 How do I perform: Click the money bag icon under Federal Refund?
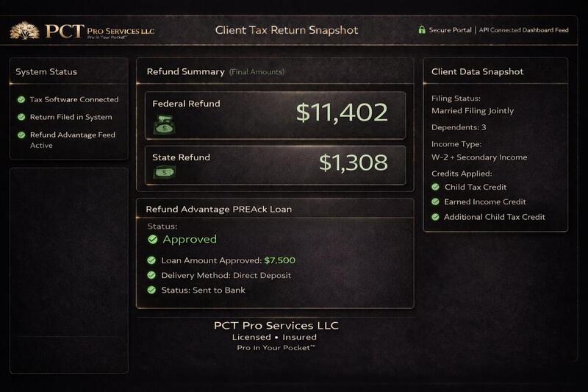[x=164, y=124]
